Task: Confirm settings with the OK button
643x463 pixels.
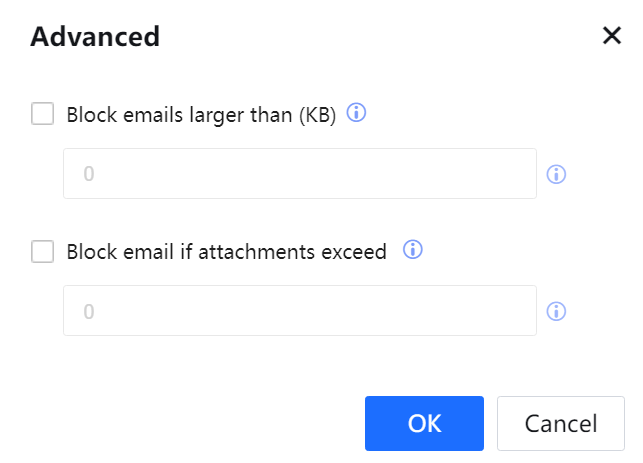Action: click(x=424, y=423)
